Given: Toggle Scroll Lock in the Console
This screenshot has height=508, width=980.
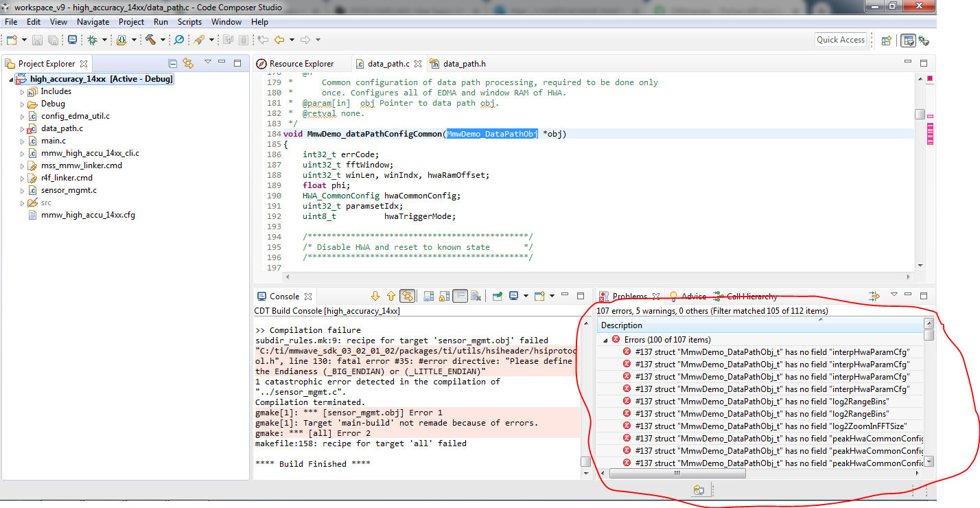Looking at the screenshot, I should [443, 296].
